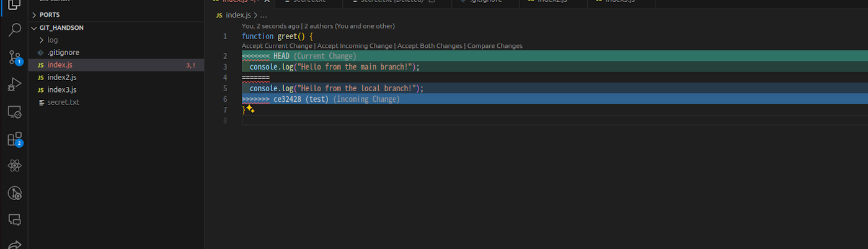Viewport: 868px width, 249px height.
Task: Click Accept Current Change
Action: 277,46
